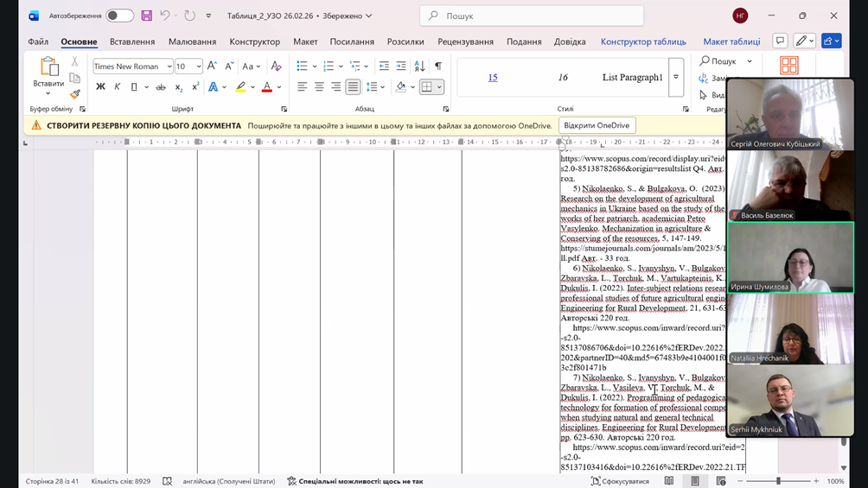Apply justified paragraph alignment

pos(353,87)
